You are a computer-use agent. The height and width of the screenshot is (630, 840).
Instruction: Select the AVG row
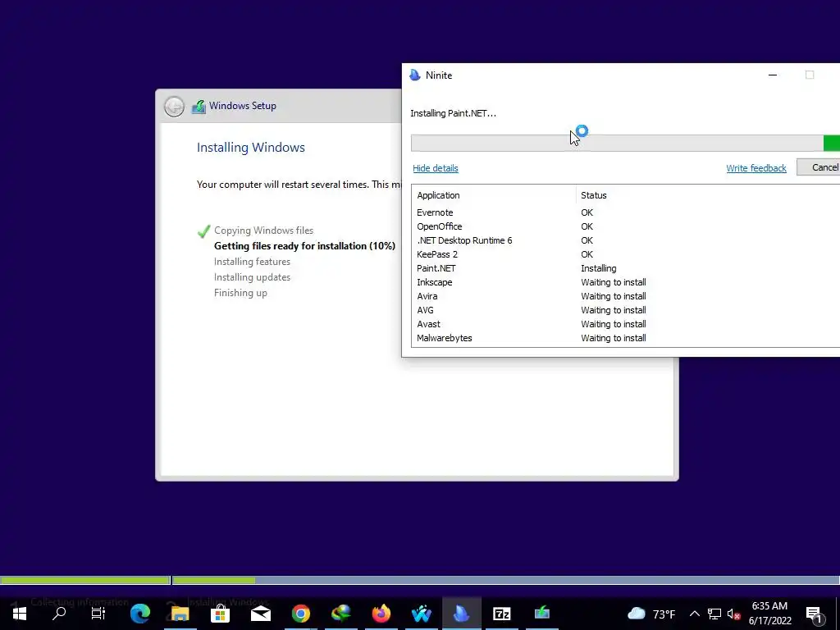pyautogui.click(x=625, y=310)
